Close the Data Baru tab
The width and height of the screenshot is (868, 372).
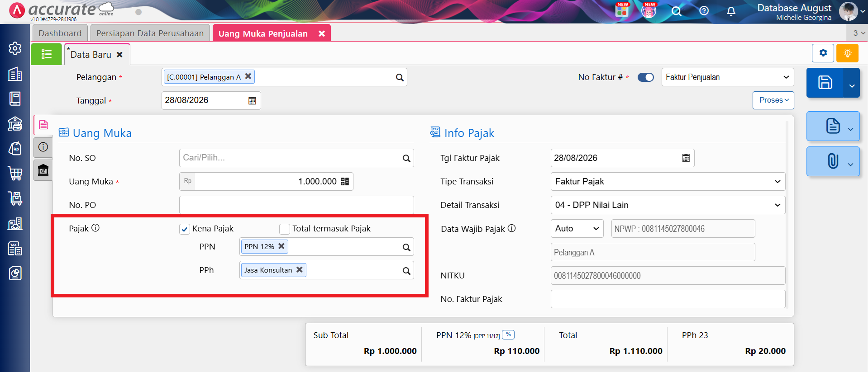tap(119, 55)
